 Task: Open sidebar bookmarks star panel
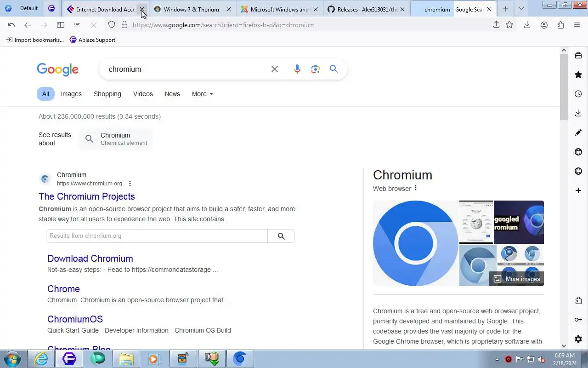click(578, 75)
